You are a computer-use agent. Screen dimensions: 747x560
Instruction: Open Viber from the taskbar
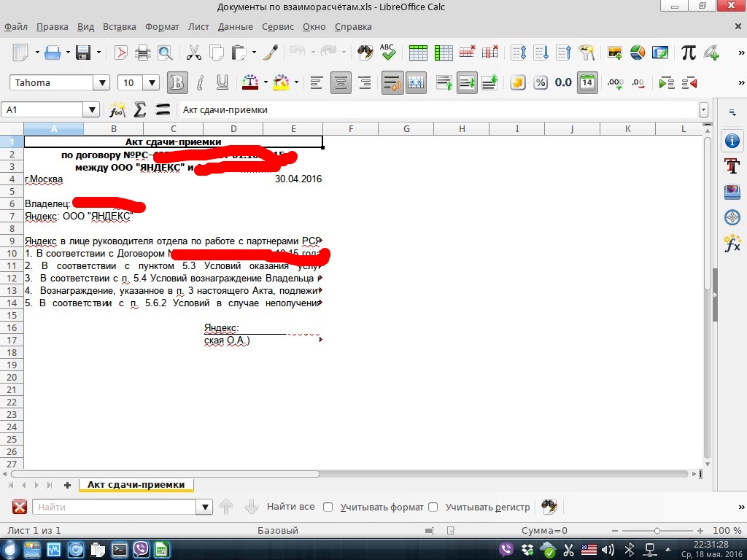pos(141,550)
